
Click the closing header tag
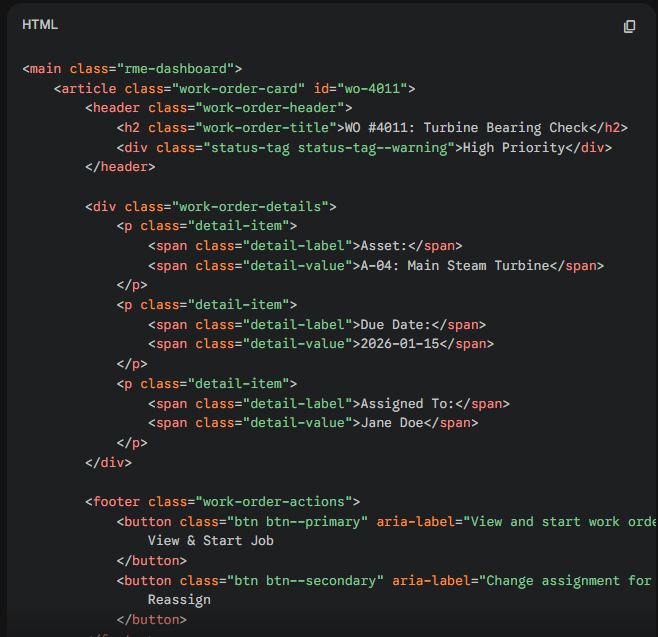coord(120,167)
